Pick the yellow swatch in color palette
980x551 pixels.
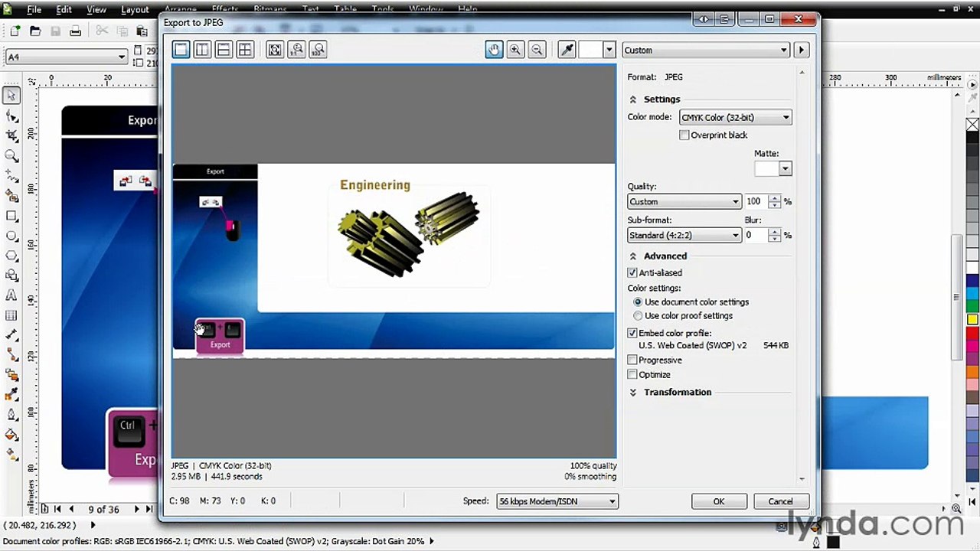972,319
